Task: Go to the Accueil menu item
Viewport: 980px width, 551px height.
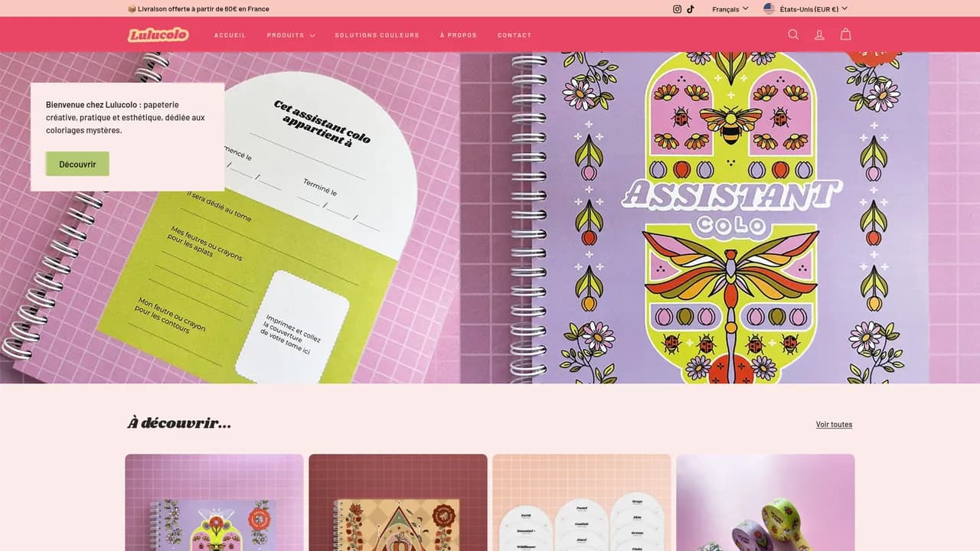Action: click(x=230, y=35)
